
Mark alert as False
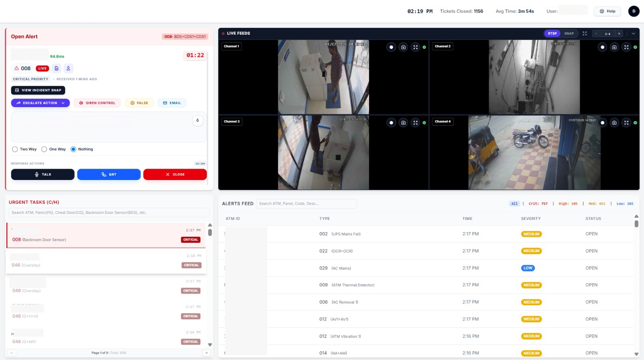click(x=139, y=103)
